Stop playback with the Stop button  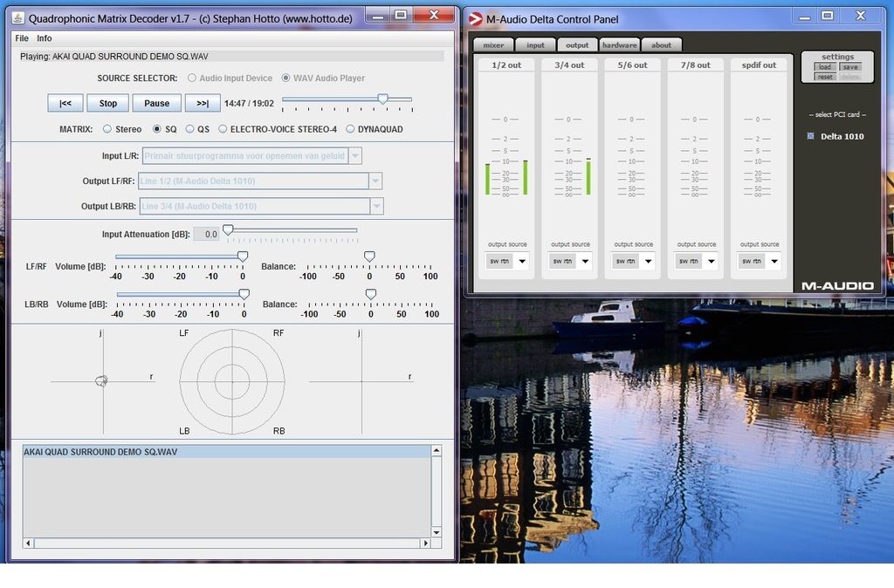pyautogui.click(x=107, y=103)
